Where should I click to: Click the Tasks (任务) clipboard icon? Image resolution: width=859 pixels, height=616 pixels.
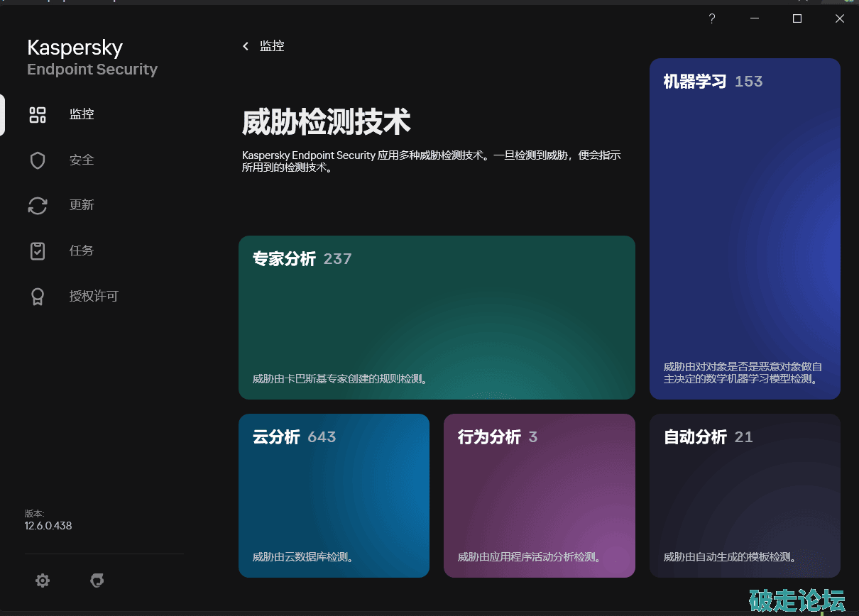pos(38,251)
